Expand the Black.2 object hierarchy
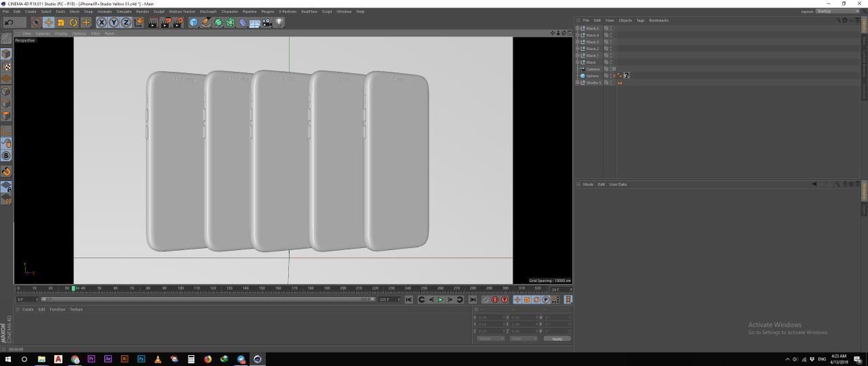 coord(578,49)
